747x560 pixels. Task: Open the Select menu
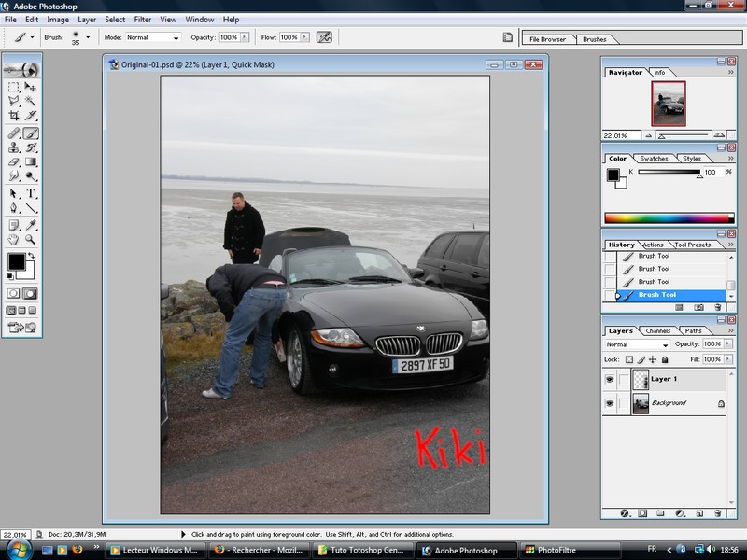coord(115,20)
